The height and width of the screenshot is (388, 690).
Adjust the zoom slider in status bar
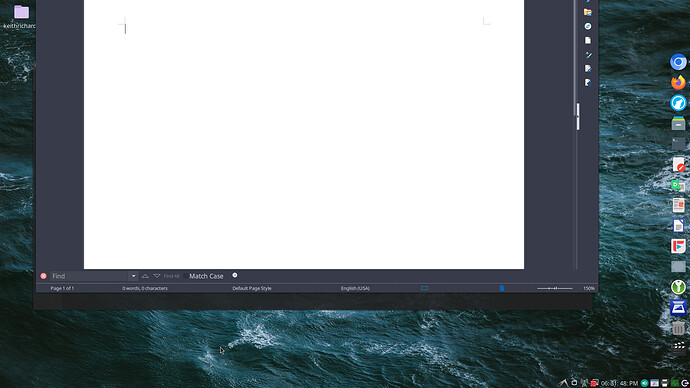tap(554, 288)
